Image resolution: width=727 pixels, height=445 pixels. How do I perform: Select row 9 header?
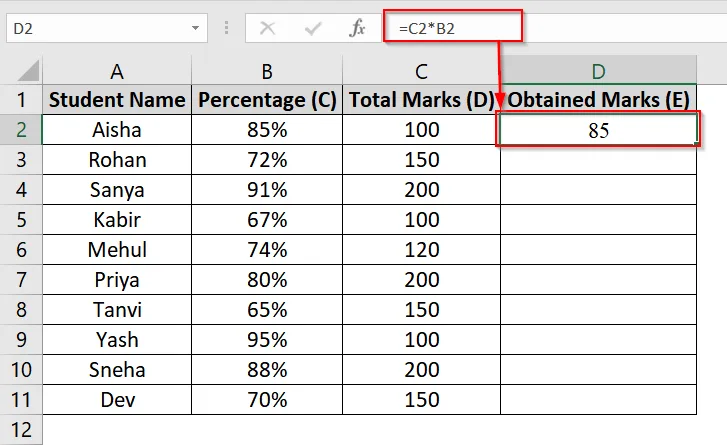[21, 339]
